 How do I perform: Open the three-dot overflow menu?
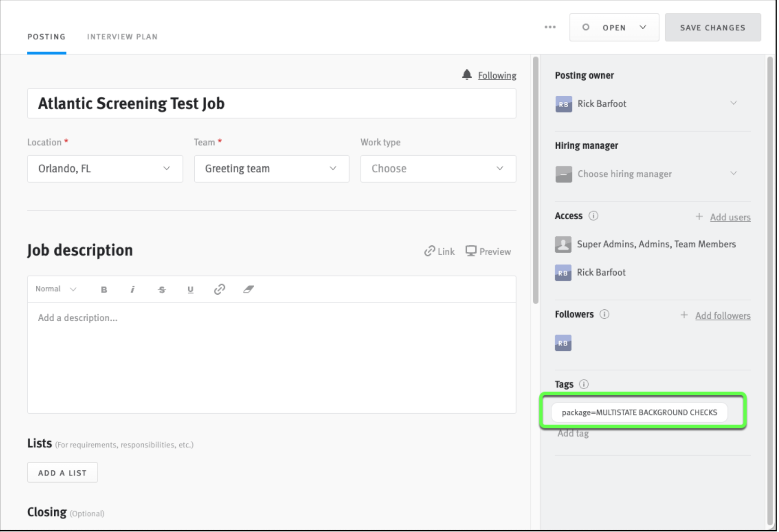pos(550,27)
